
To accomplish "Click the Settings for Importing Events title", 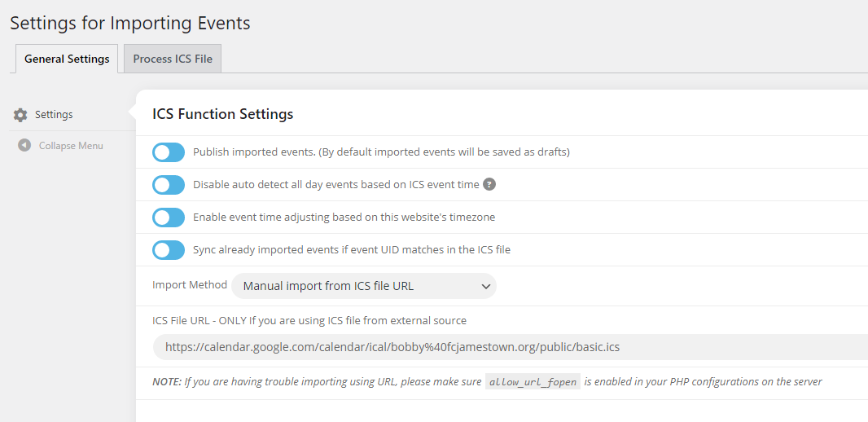I will (x=130, y=23).
